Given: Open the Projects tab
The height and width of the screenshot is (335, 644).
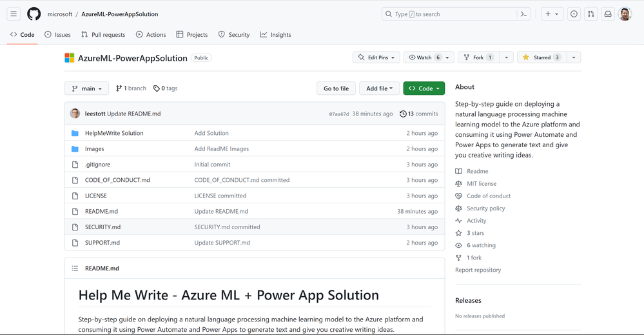Looking at the screenshot, I should click(192, 35).
